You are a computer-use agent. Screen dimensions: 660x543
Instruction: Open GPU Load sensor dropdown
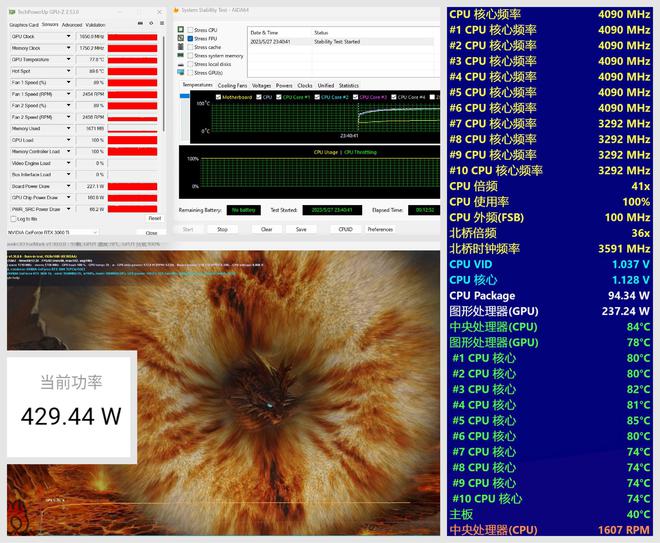pyautogui.click(x=69, y=140)
